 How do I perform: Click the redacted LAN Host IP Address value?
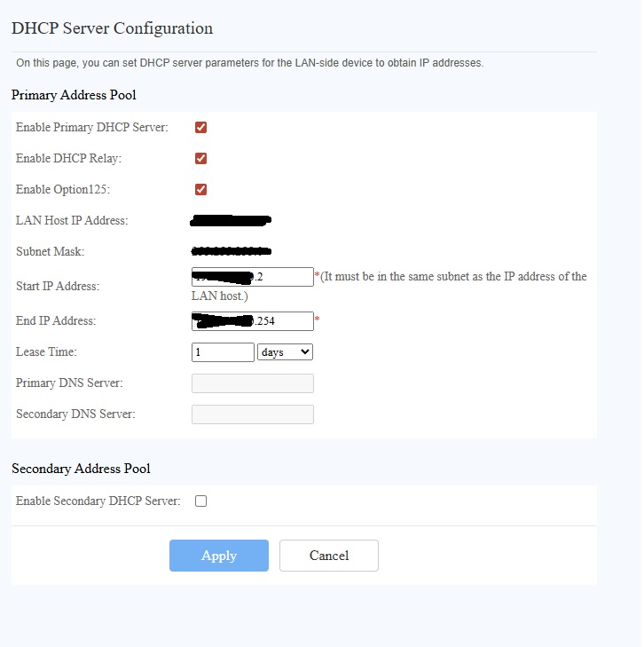(x=231, y=219)
